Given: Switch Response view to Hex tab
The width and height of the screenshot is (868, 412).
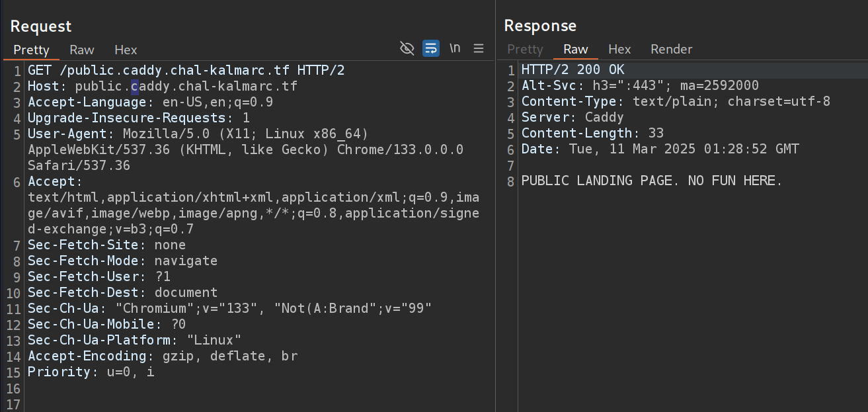Looking at the screenshot, I should (619, 49).
